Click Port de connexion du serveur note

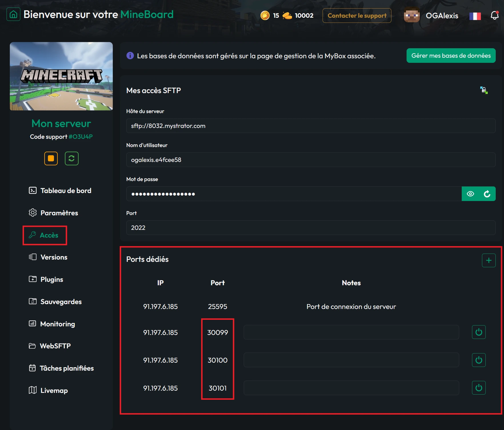[x=351, y=306]
